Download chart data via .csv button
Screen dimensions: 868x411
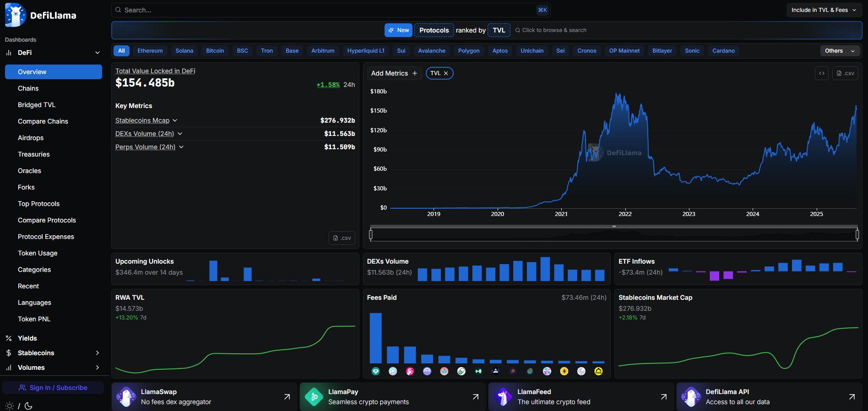pos(845,73)
